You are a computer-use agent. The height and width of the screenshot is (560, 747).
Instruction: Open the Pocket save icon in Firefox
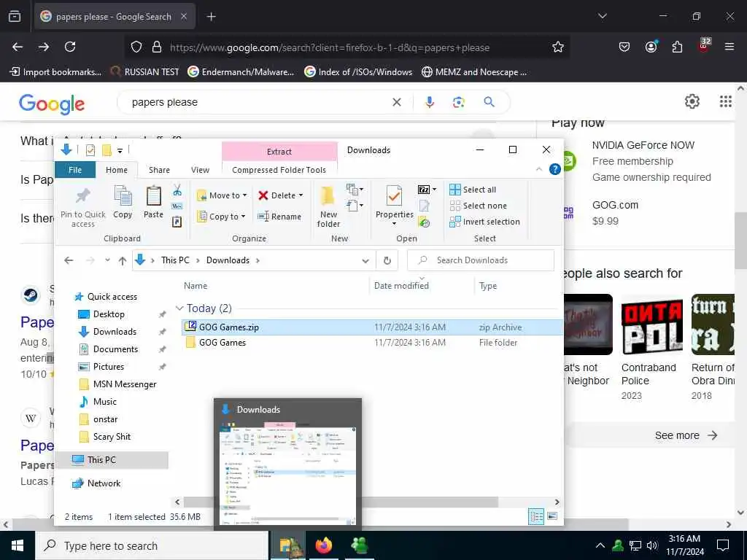point(624,47)
